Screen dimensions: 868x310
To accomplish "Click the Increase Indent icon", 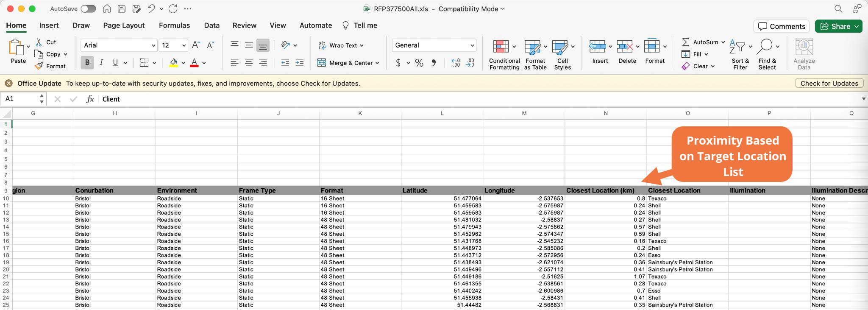I will 300,63.
